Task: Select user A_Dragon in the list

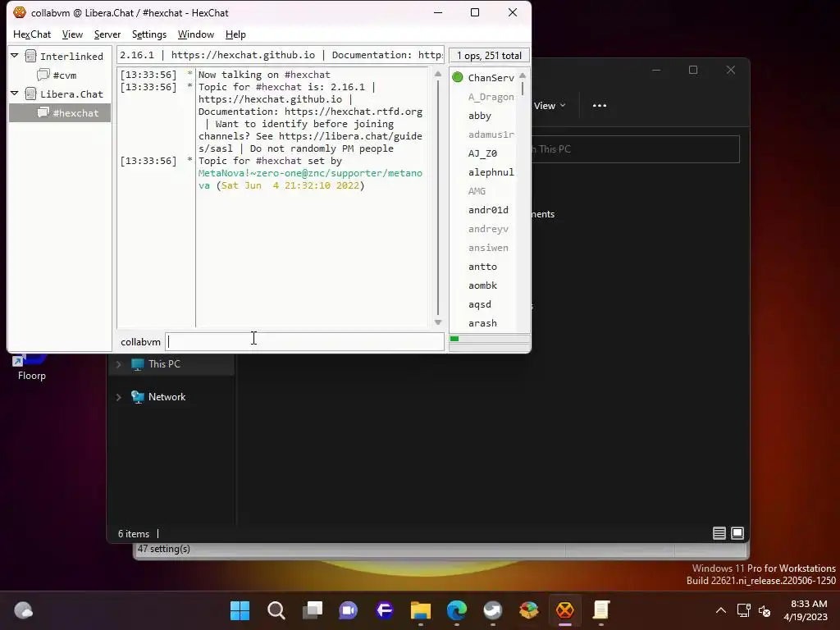Action: pyautogui.click(x=491, y=97)
